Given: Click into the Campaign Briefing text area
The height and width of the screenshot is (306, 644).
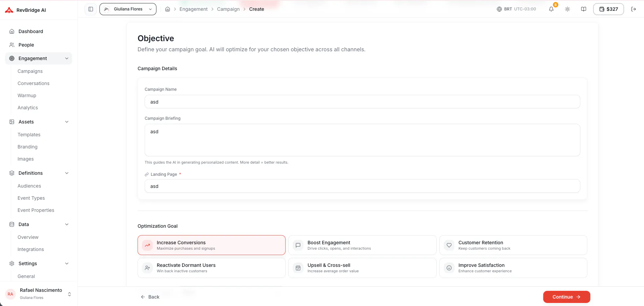Looking at the screenshot, I should pyautogui.click(x=362, y=140).
